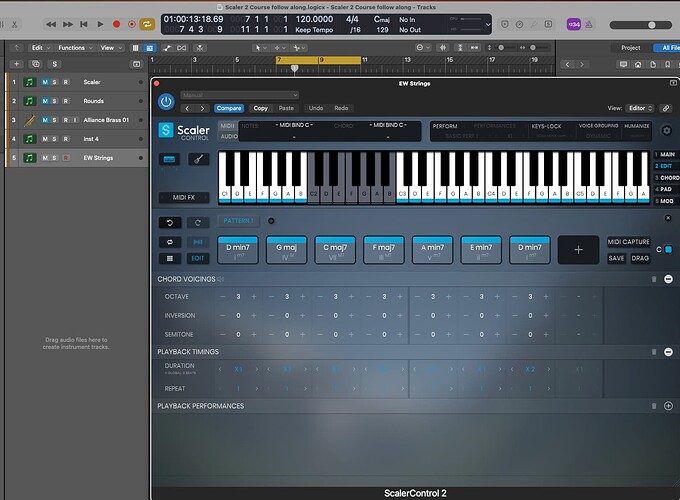Viewport: 680px width, 500px height.
Task: Collapse the Playback Timings section
Action: [x=668, y=352]
